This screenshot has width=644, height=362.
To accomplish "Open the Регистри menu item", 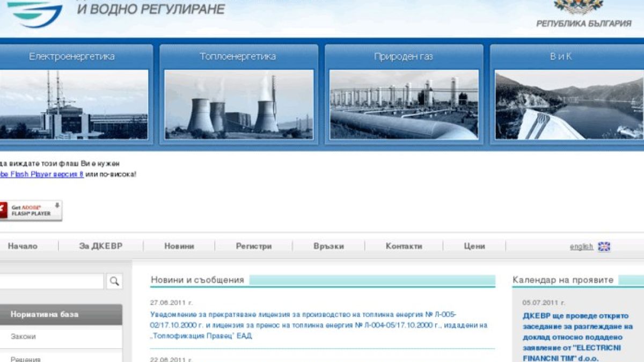I will (254, 246).
